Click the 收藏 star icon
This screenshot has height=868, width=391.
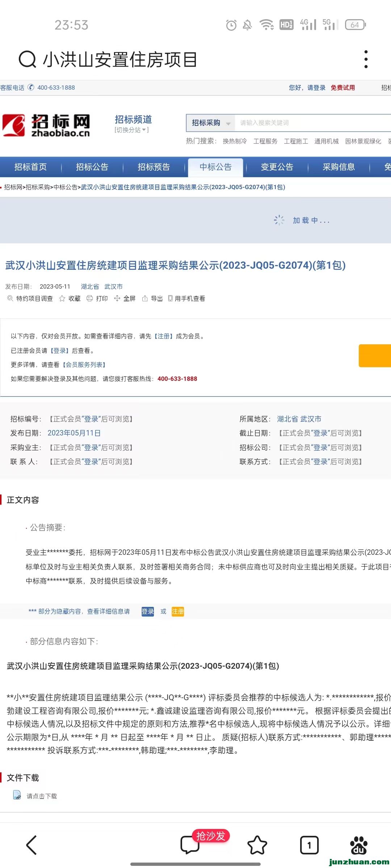(x=62, y=298)
